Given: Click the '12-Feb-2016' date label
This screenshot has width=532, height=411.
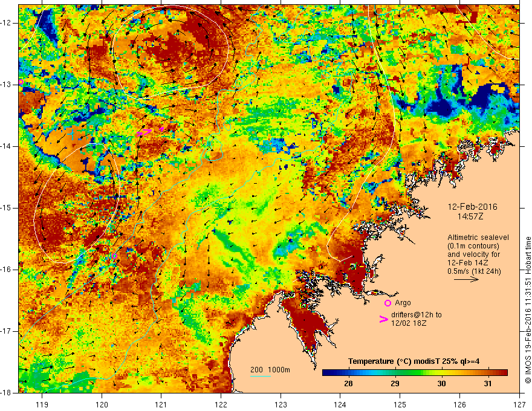Looking at the screenshot, I should click(x=472, y=207).
